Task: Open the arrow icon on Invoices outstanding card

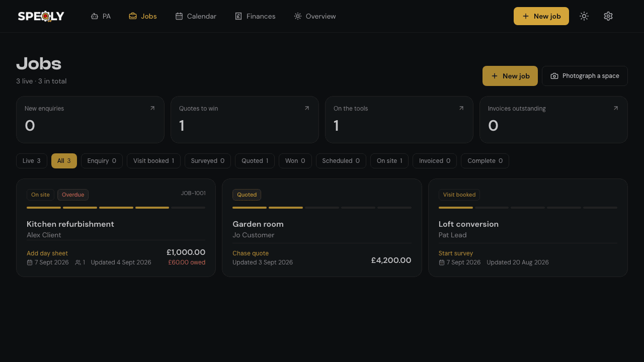Action: pos(616,108)
